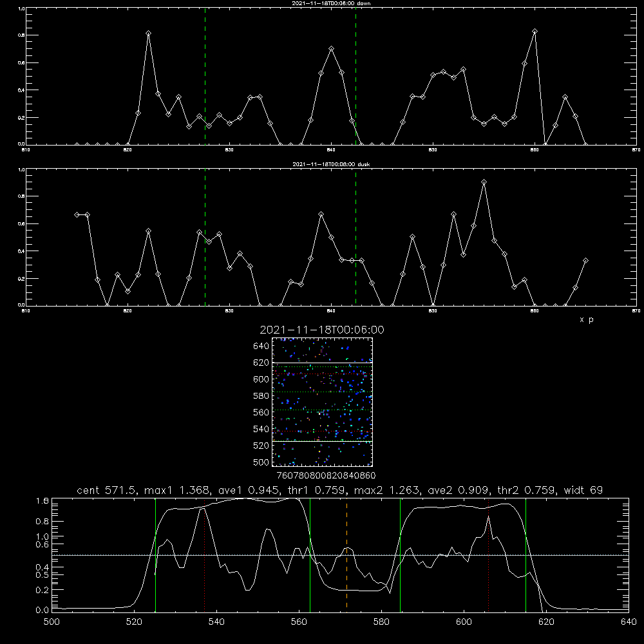The width and height of the screenshot is (644, 644).
Task: Open the colored scatter image panel
Action: (x=322, y=402)
